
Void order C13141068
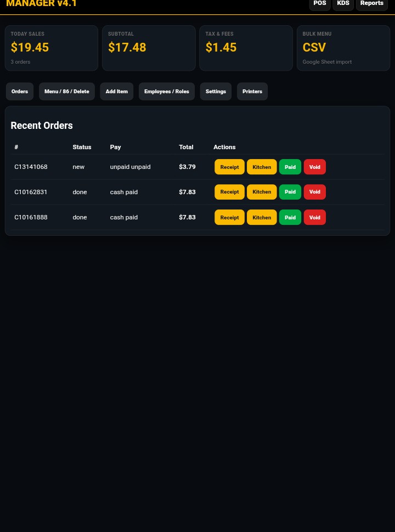(x=314, y=167)
